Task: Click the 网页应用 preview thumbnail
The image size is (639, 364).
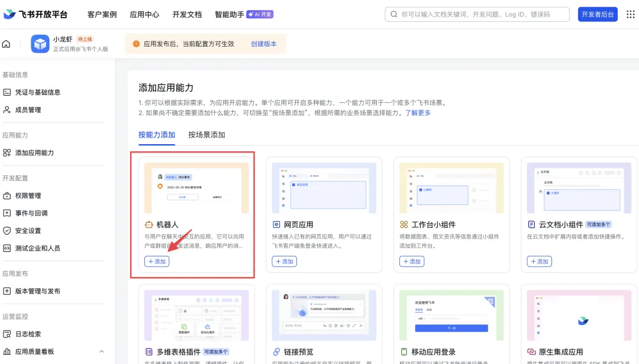Action: (x=324, y=188)
